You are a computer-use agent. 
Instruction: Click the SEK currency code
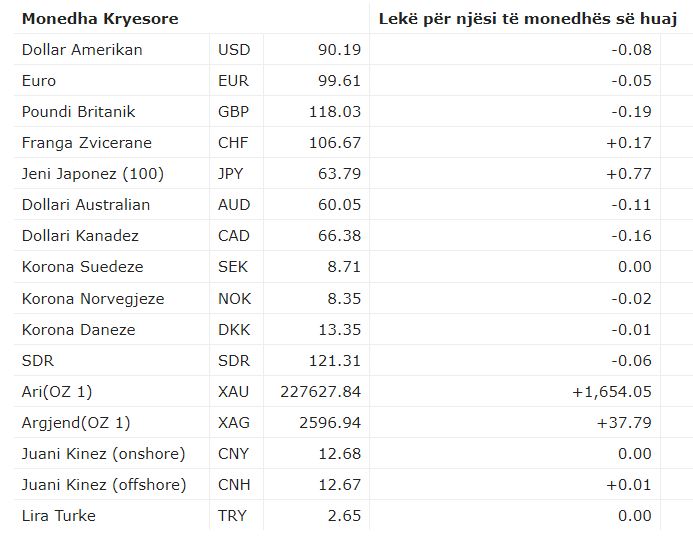[233, 267]
